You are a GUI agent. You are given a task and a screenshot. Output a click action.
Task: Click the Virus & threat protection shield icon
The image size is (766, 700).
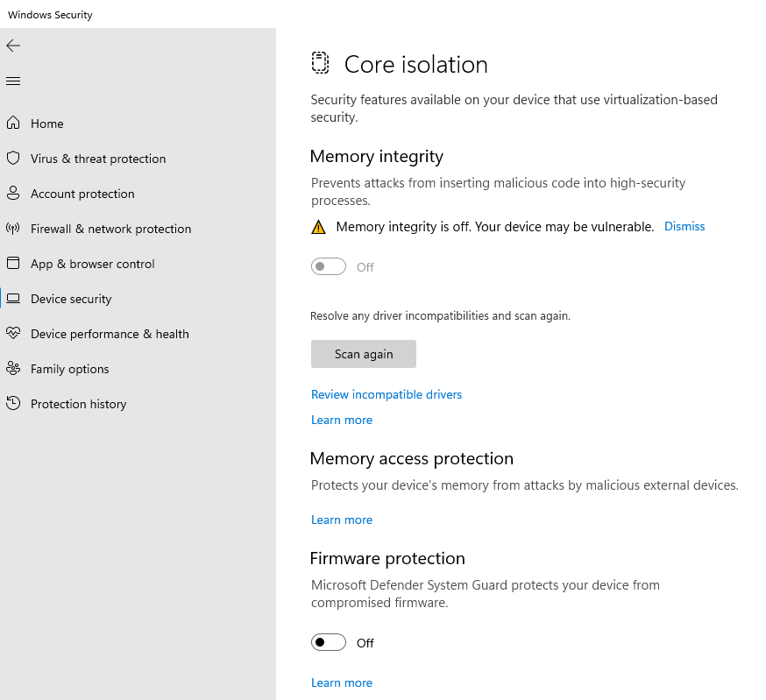[x=13, y=159]
